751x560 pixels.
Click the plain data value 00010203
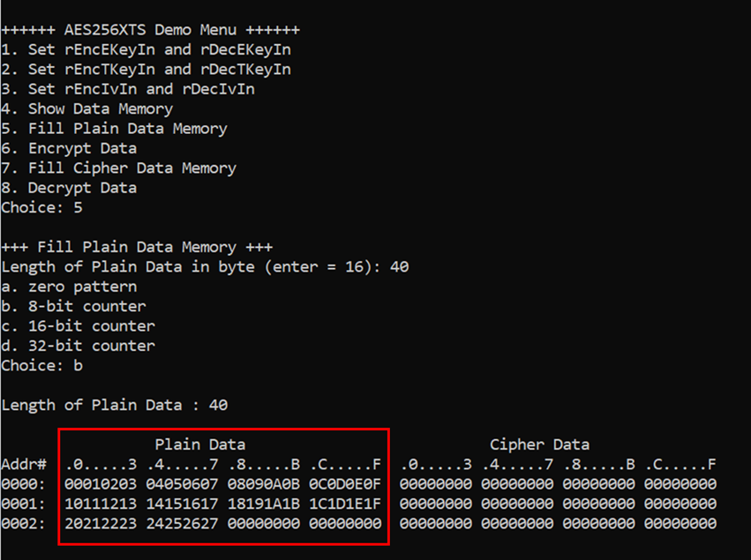click(x=101, y=484)
